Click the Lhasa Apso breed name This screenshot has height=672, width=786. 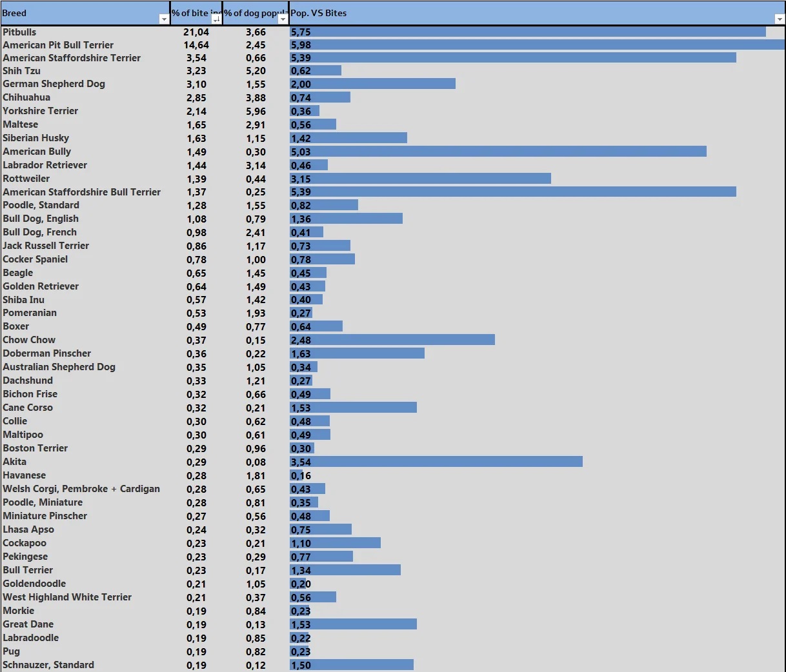click(28, 529)
